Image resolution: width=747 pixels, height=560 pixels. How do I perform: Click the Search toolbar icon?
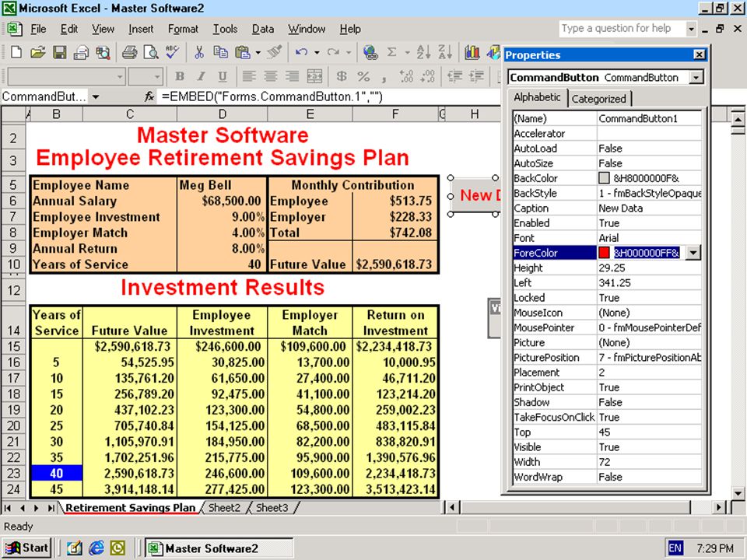coord(103,52)
